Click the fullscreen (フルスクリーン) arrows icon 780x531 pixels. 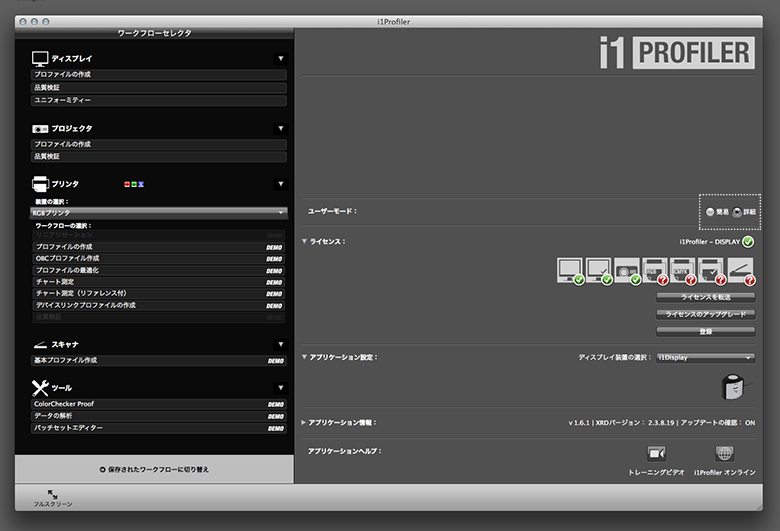point(52,494)
